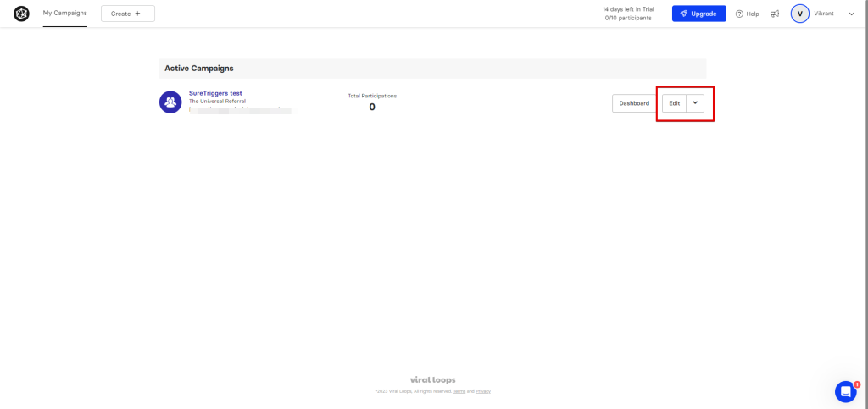The width and height of the screenshot is (868, 409).
Task: Open the campaign Dashboard button
Action: pyautogui.click(x=634, y=103)
